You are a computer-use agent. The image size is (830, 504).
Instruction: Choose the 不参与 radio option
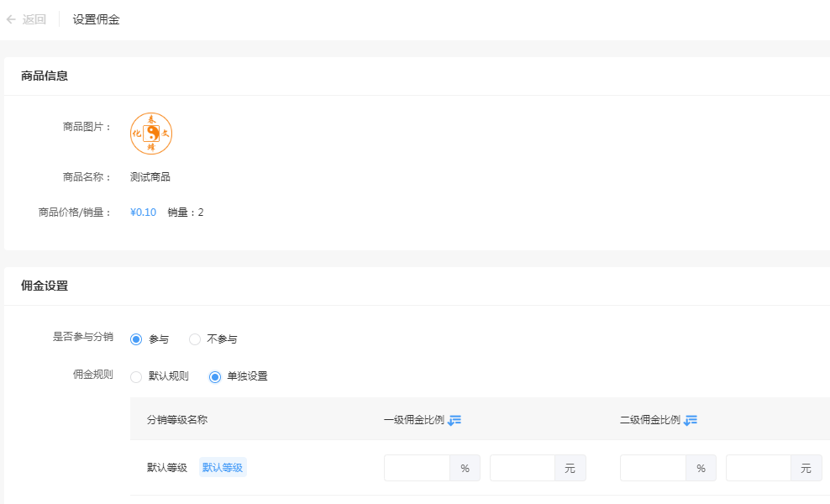tap(195, 339)
